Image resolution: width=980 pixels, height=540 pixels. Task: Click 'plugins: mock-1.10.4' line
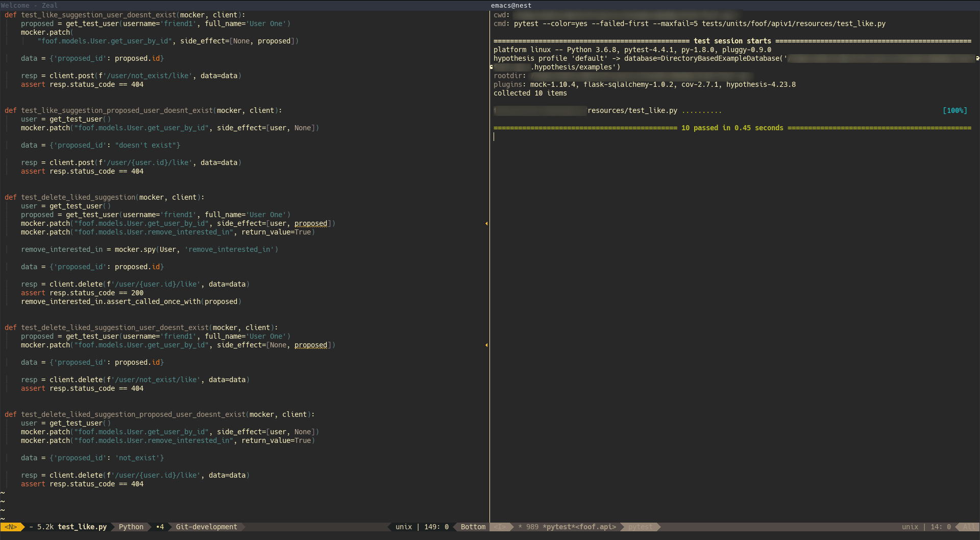(x=645, y=84)
